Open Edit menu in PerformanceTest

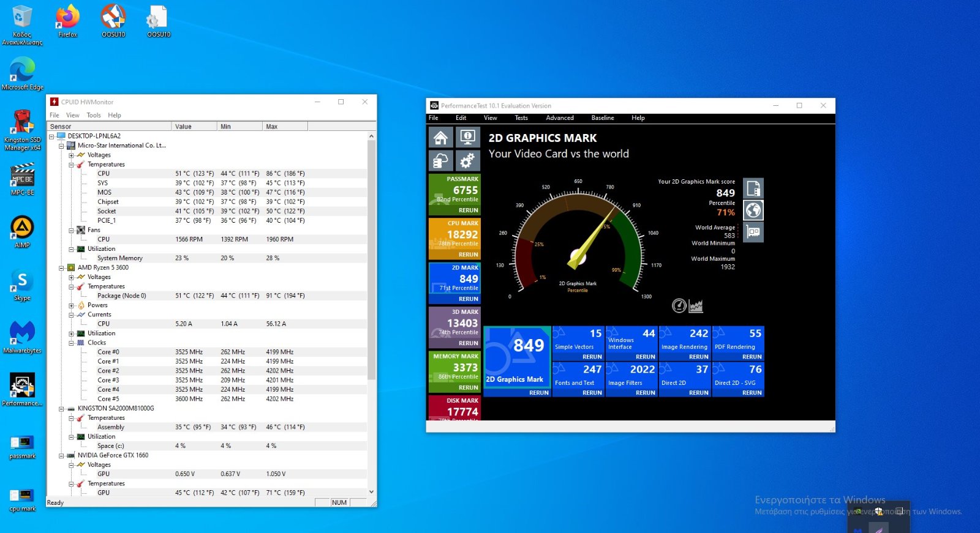click(461, 118)
